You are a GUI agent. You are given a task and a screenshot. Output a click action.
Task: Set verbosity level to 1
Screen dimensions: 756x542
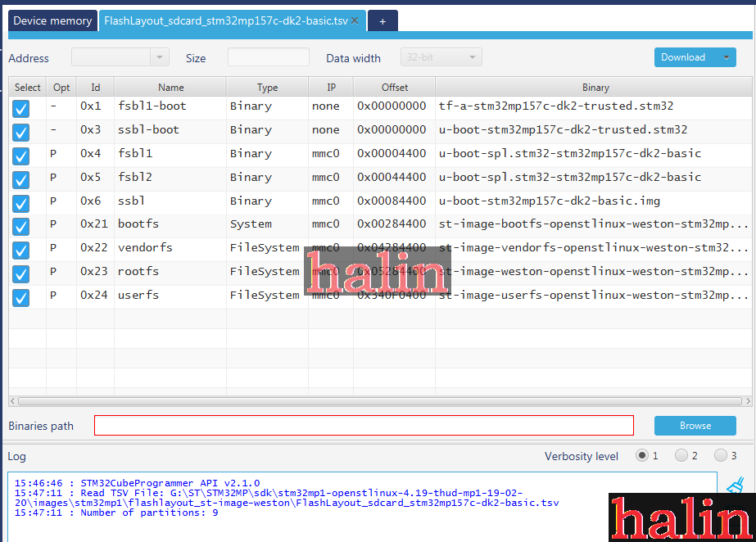tap(641, 455)
